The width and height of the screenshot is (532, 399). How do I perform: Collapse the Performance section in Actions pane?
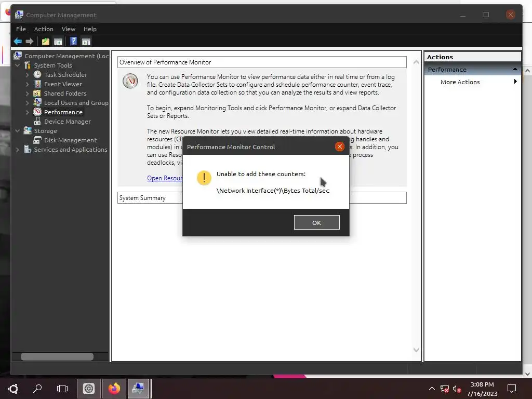515,69
